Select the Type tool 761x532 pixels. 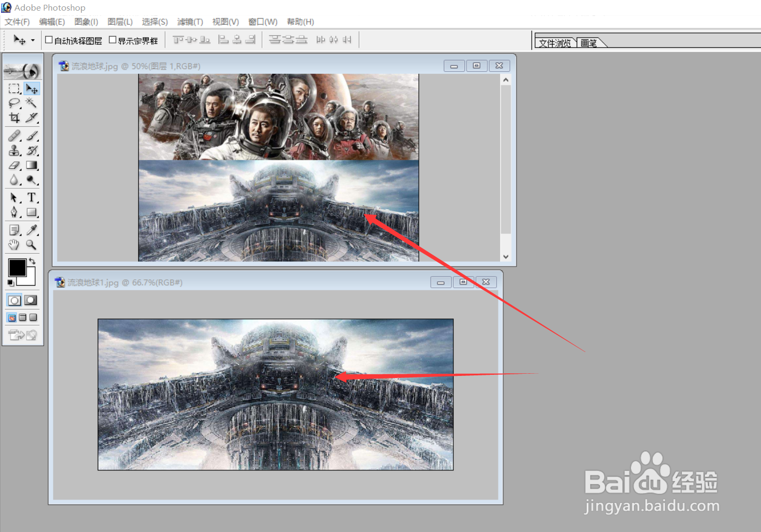click(x=31, y=198)
